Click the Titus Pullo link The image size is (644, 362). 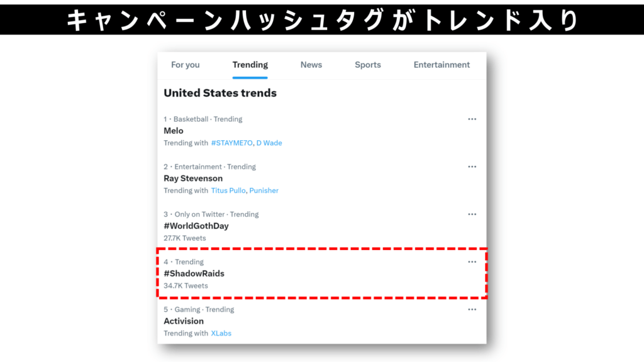[228, 190]
